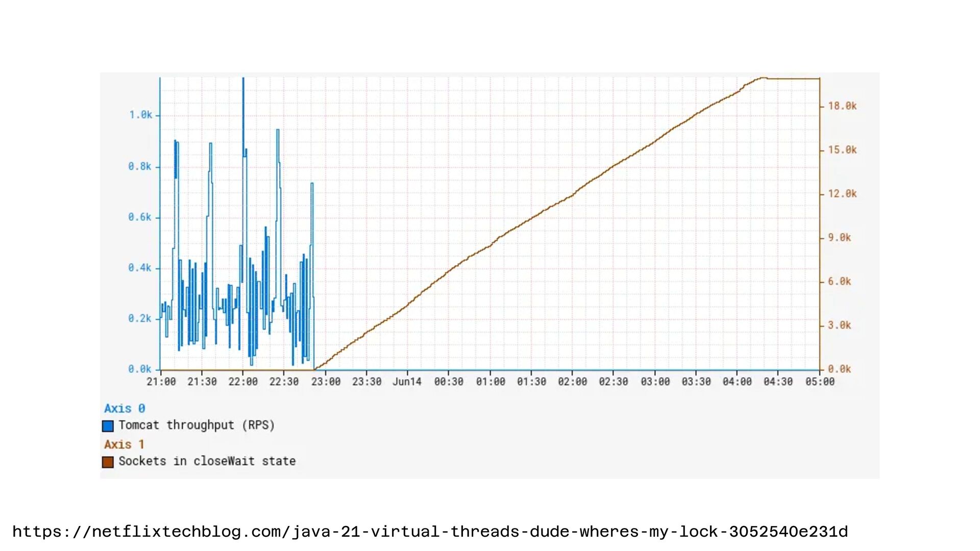The width and height of the screenshot is (980, 551).
Task: Click the 0.8k left axis label
Action: (140, 167)
